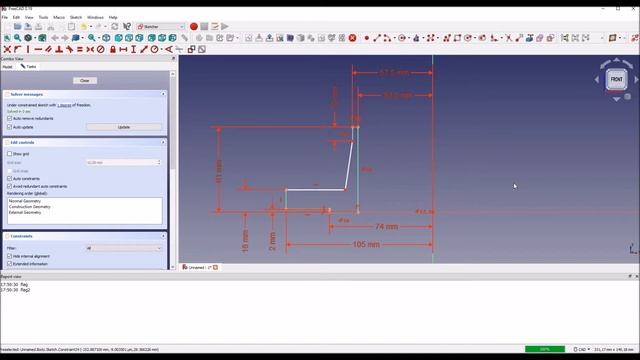Open the undo history dropdown arrow
Viewport: 640px width, 360px height.
pyautogui.click(x=91, y=27)
